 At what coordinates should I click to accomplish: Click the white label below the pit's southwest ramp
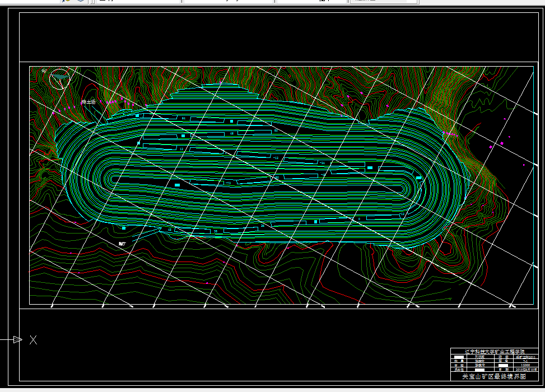[x=122, y=244]
